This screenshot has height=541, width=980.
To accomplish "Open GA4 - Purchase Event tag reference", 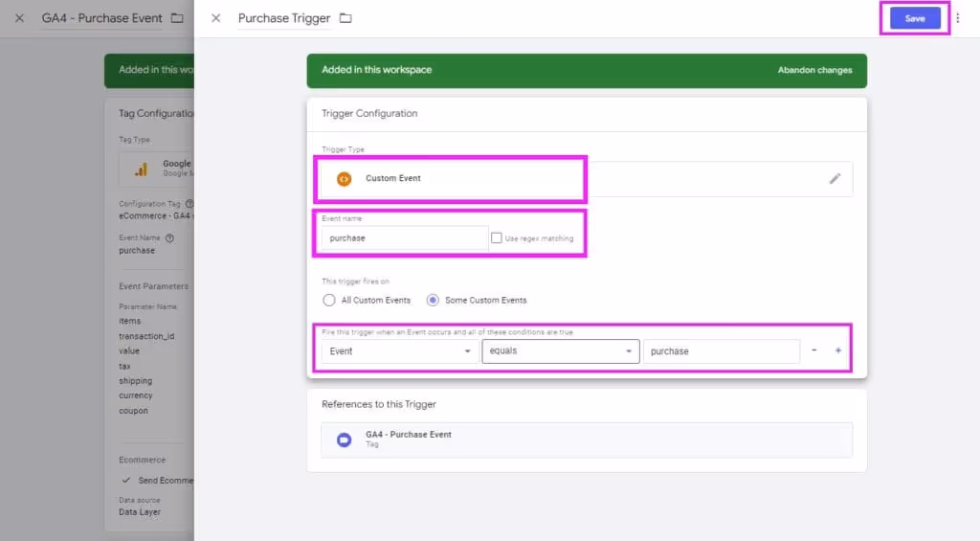I will pos(587,440).
